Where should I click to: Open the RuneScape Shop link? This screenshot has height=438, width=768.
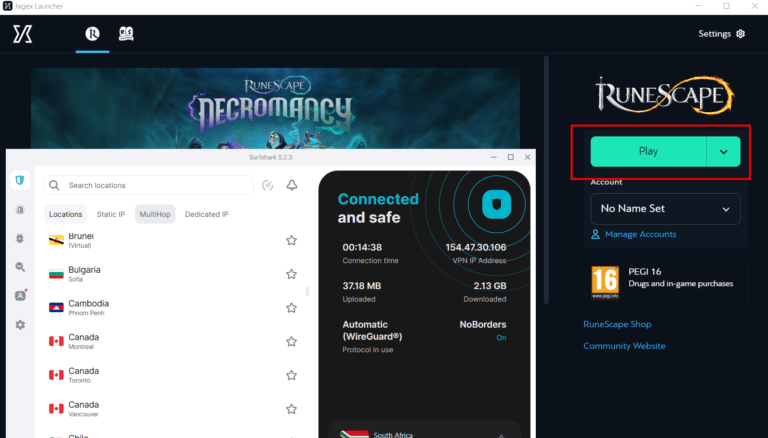617,324
